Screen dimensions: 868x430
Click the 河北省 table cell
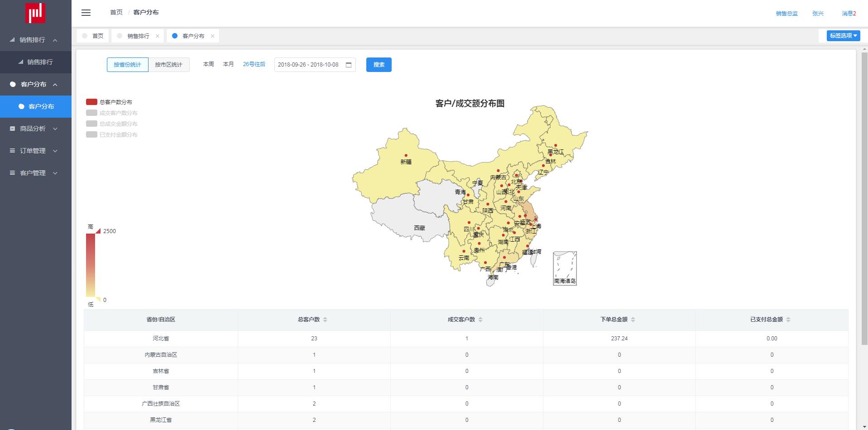point(161,339)
